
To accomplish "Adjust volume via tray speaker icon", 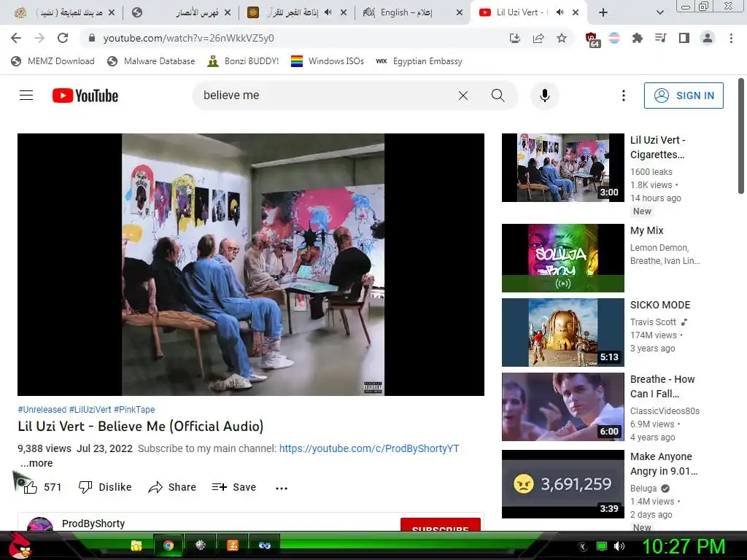I will pyautogui.click(x=619, y=546).
